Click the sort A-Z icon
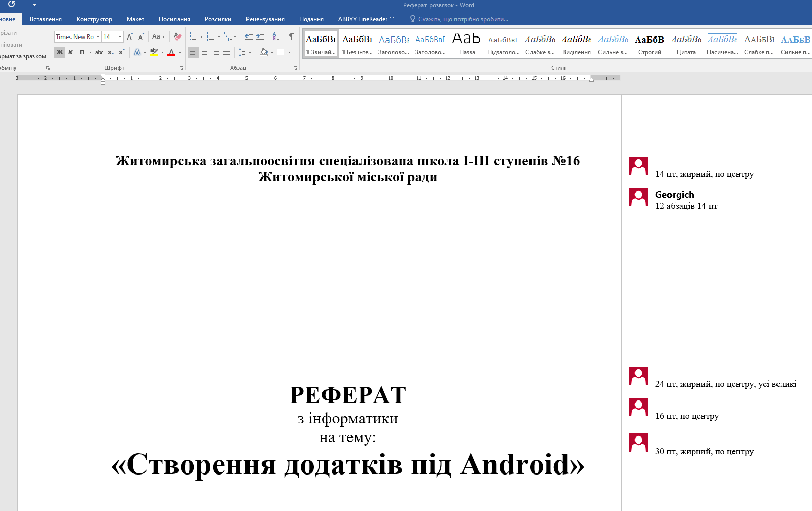The image size is (812, 511). [x=276, y=36]
